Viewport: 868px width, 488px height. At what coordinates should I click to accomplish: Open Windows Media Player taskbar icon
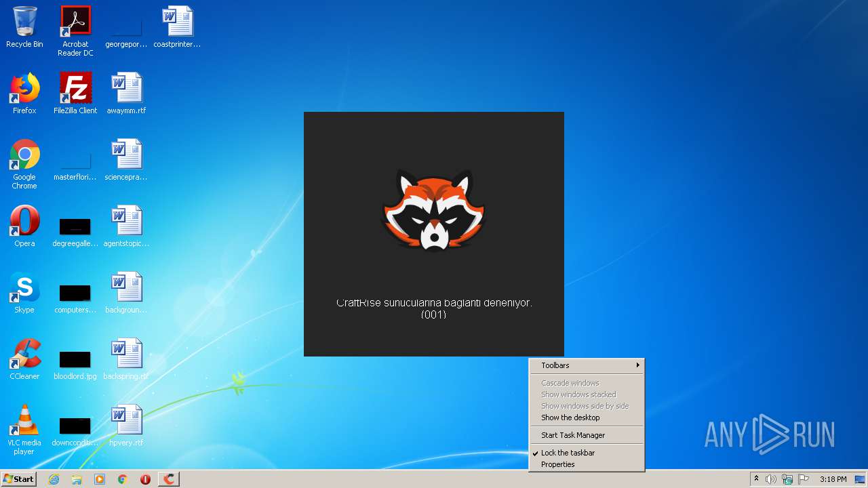[x=100, y=479]
